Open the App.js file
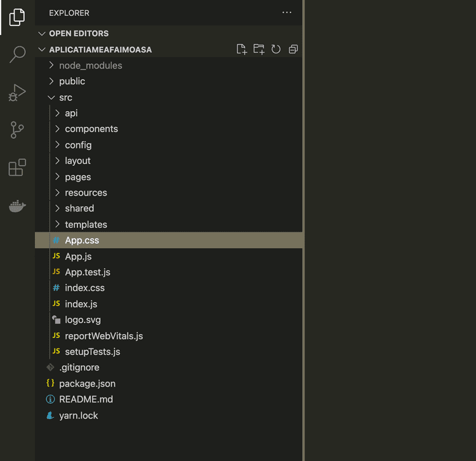The width and height of the screenshot is (476, 461). [78, 257]
